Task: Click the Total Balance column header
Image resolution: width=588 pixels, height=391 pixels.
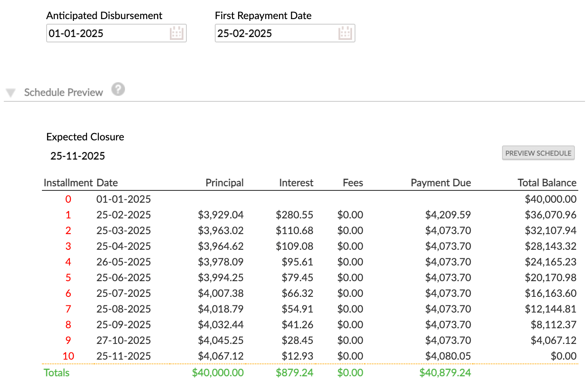Action: coord(546,183)
